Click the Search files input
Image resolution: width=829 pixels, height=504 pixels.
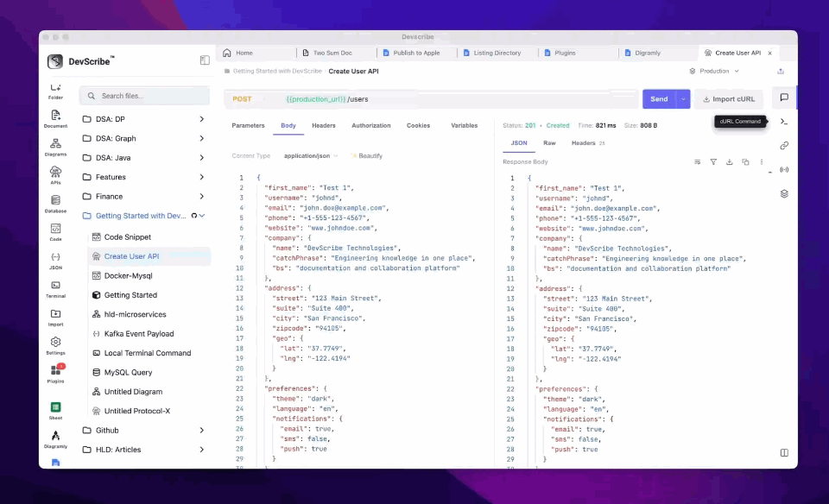pos(145,96)
